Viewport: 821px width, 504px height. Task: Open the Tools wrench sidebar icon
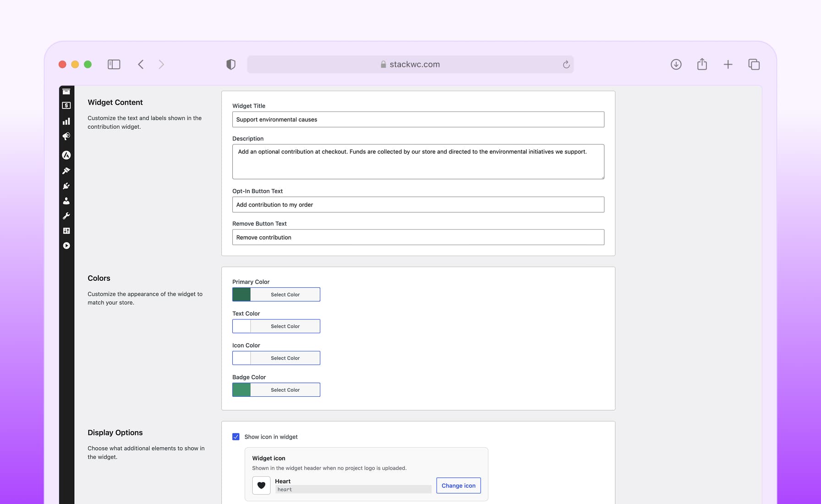(66, 216)
